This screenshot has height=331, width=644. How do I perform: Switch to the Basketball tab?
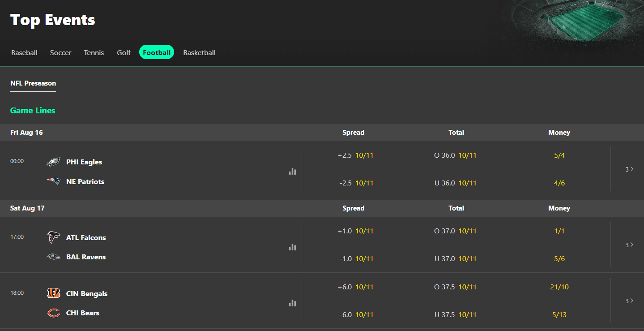pyautogui.click(x=199, y=52)
